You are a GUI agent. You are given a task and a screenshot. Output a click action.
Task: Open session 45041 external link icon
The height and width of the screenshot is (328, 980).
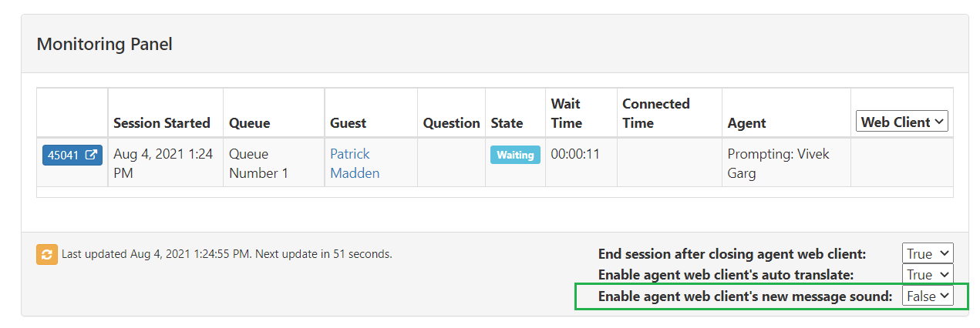[x=91, y=155]
